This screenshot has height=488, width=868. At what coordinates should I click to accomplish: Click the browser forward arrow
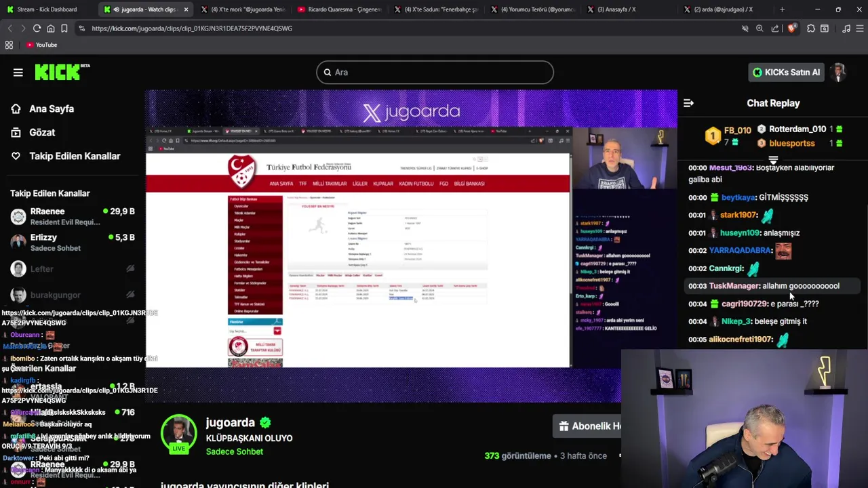[x=23, y=28]
